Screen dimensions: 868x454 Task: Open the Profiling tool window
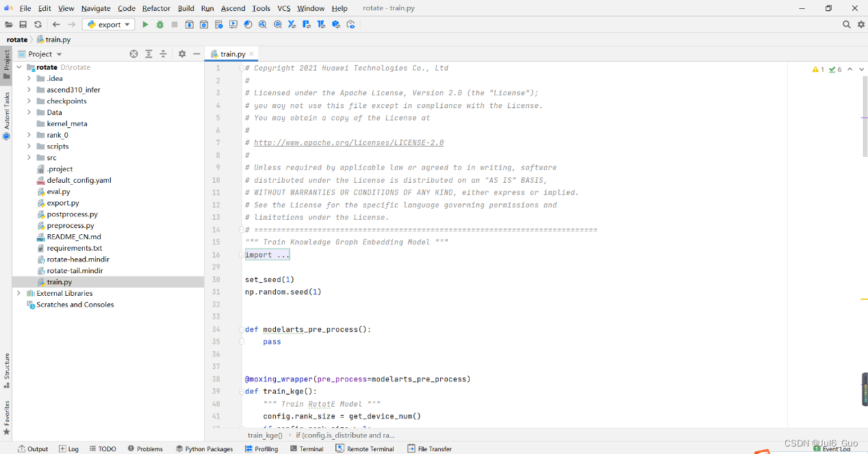tap(261, 449)
